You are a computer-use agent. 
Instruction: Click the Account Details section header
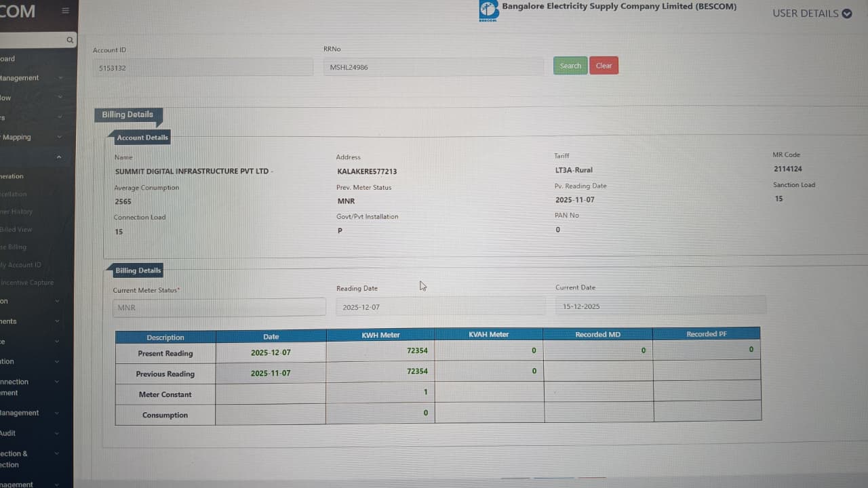click(142, 138)
